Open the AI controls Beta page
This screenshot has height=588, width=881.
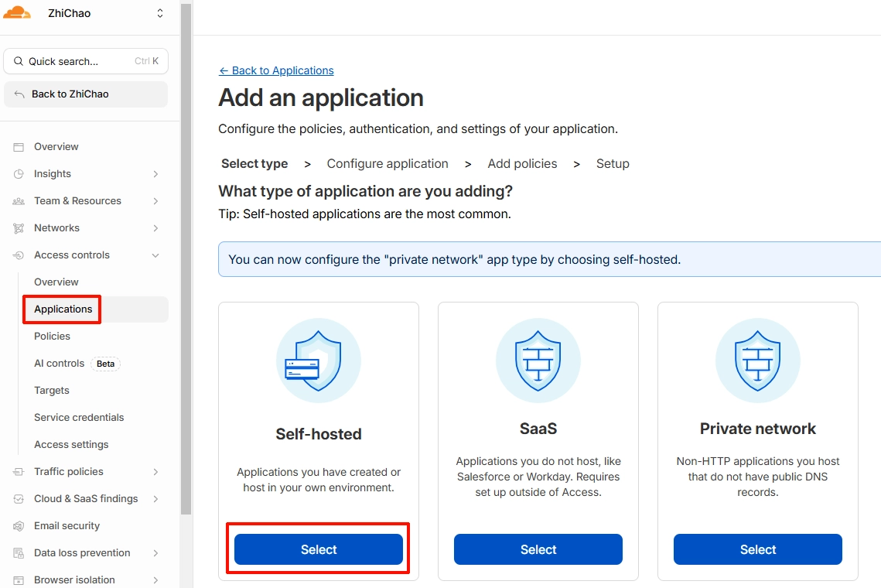tap(60, 364)
